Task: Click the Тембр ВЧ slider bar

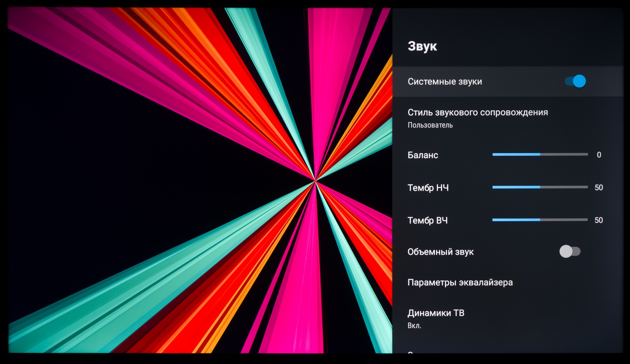Action: pos(540,220)
